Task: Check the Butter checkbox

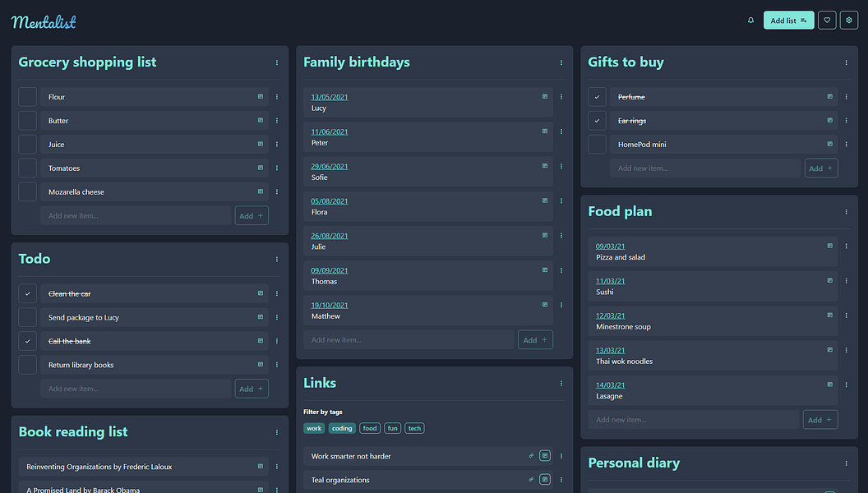Action: 28,121
